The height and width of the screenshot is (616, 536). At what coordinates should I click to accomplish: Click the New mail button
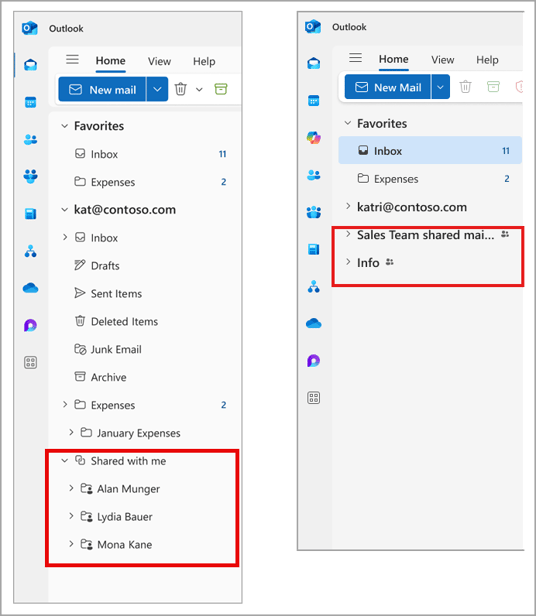[102, 89]
